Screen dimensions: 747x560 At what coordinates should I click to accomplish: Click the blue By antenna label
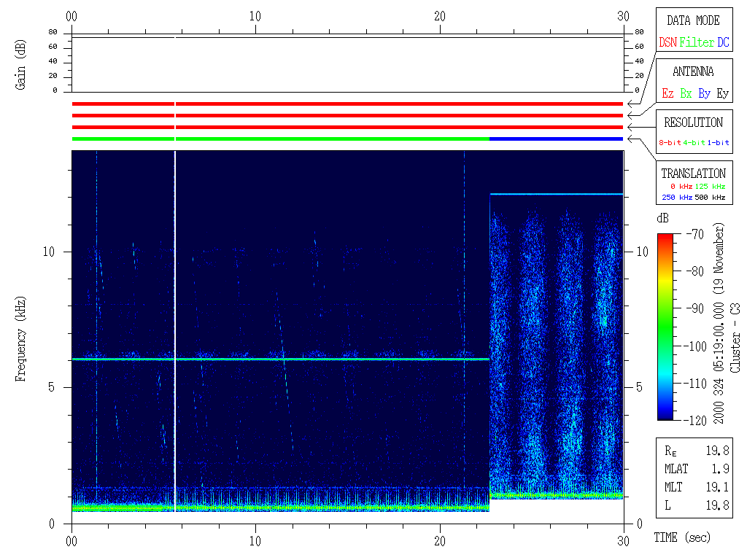click(x=704, y=94)
